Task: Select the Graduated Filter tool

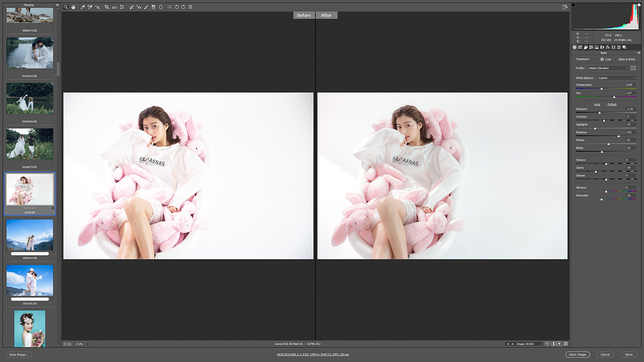Action: (x=153, y=7)
